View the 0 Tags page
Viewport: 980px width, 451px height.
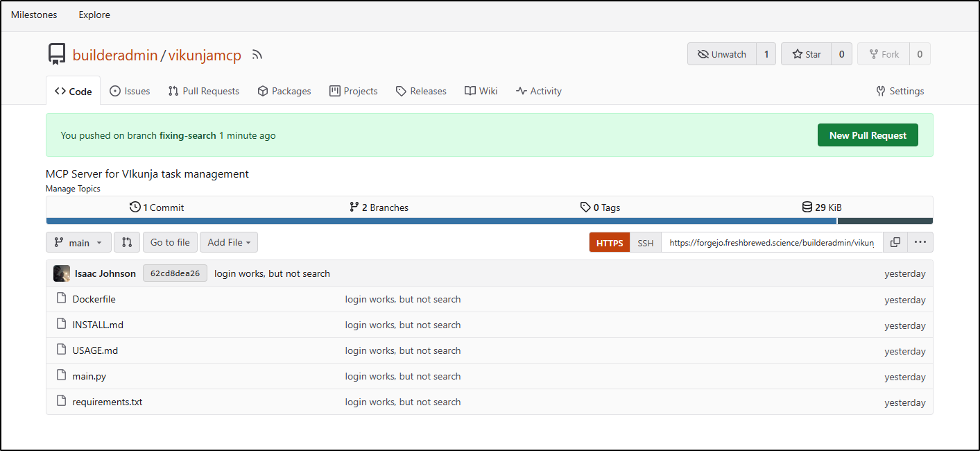pos(600,207)
